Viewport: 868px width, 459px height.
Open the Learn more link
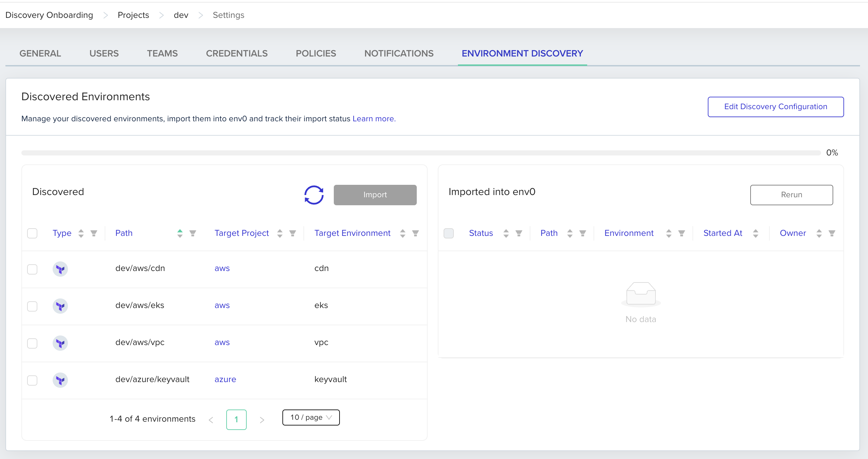tap(374, 119)
